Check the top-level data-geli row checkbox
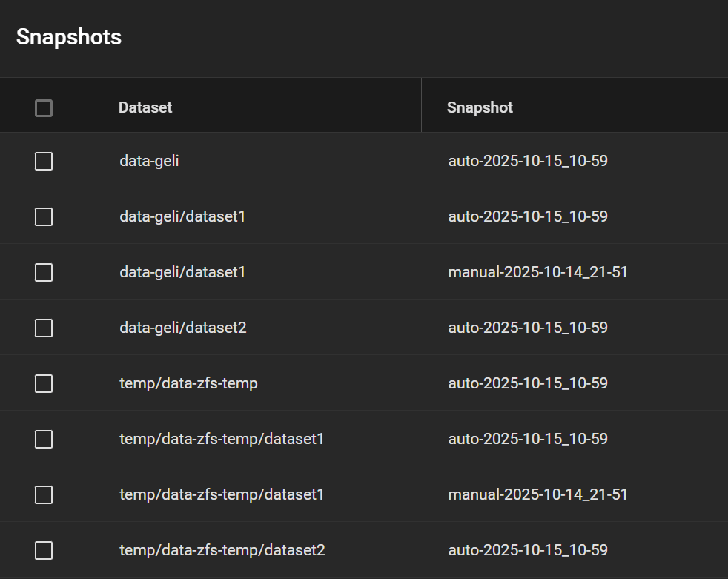Image resolution: width=728 pixels, height=579 pixels. pos(44,161)
